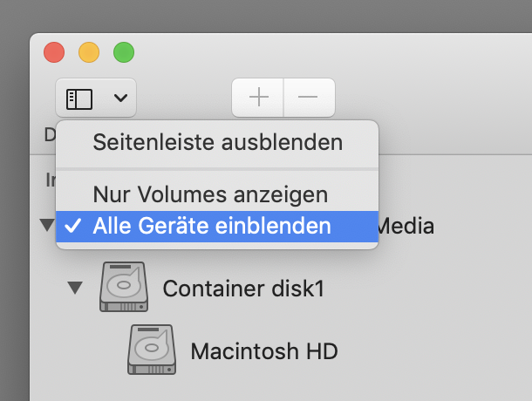Collapse the Container disk1 disclosure triangle
The height and width of the screenshot is (401, 532).
click(x=75, y=288)
